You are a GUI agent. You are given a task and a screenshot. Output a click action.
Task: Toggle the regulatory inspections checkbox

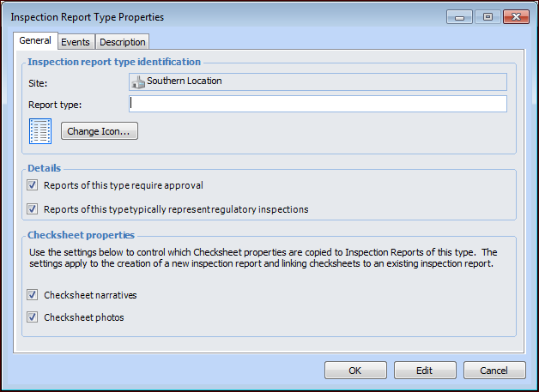tap(33, 208)
